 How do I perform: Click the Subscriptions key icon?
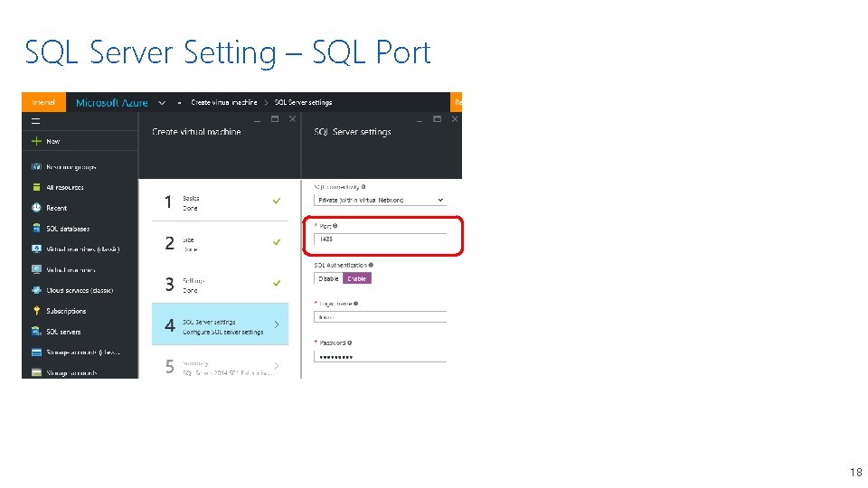(x=36, y=310)
